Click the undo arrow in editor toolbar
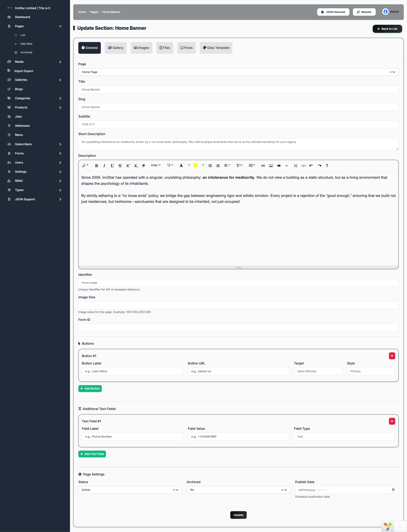This screenshot has height=532, width=407. pyautogui.click(x=311, y=166)
